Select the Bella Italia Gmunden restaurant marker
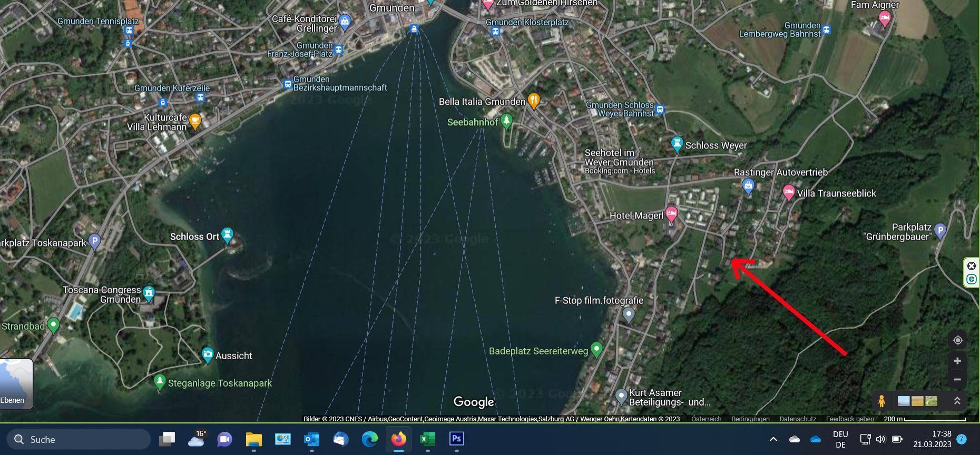This screenshot has height=455, width=980. (534, 101)
